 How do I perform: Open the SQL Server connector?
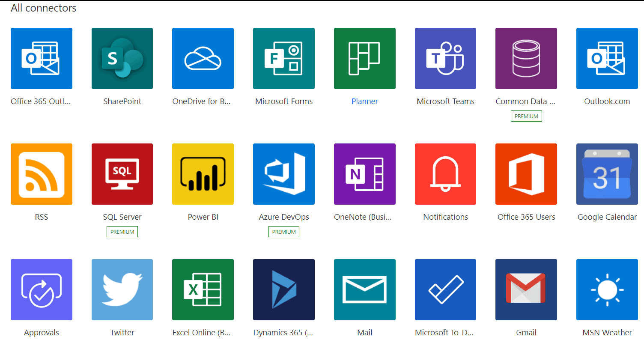[122, 174]
